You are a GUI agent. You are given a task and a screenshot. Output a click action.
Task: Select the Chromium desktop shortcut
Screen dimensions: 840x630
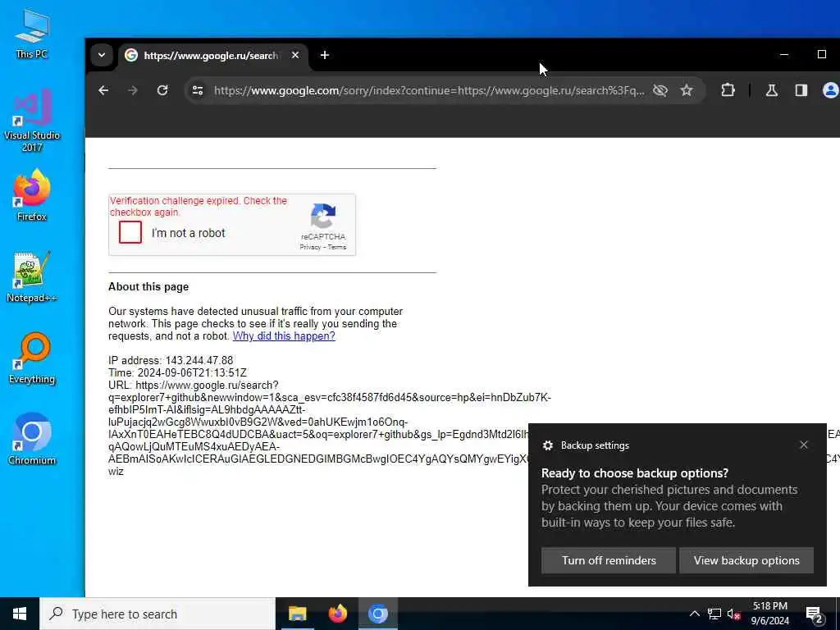pos(32,440)
